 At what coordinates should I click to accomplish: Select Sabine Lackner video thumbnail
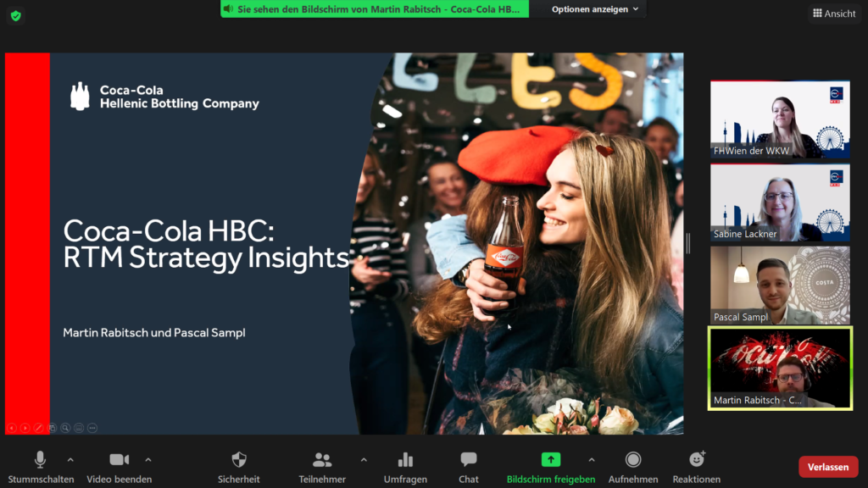780,202
